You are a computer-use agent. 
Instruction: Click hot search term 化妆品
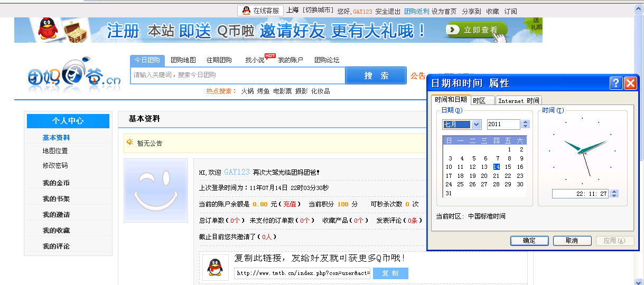click(x=321, y=91)
